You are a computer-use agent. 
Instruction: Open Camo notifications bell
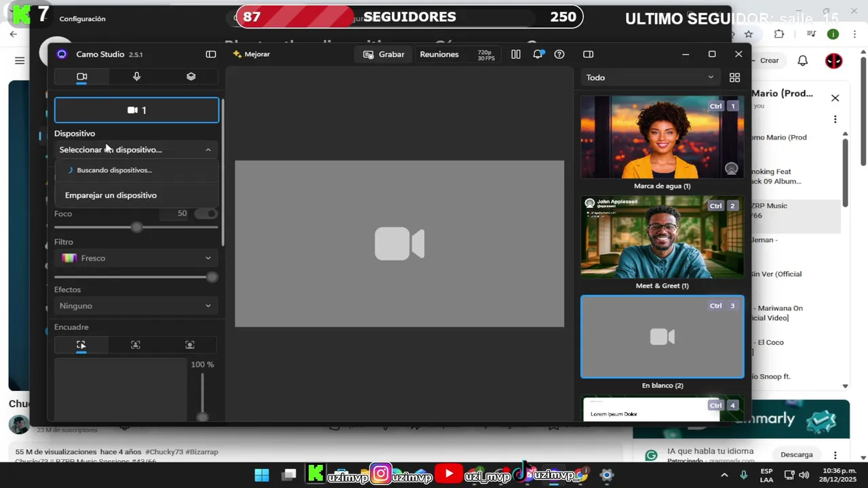(x=538, y=54)
